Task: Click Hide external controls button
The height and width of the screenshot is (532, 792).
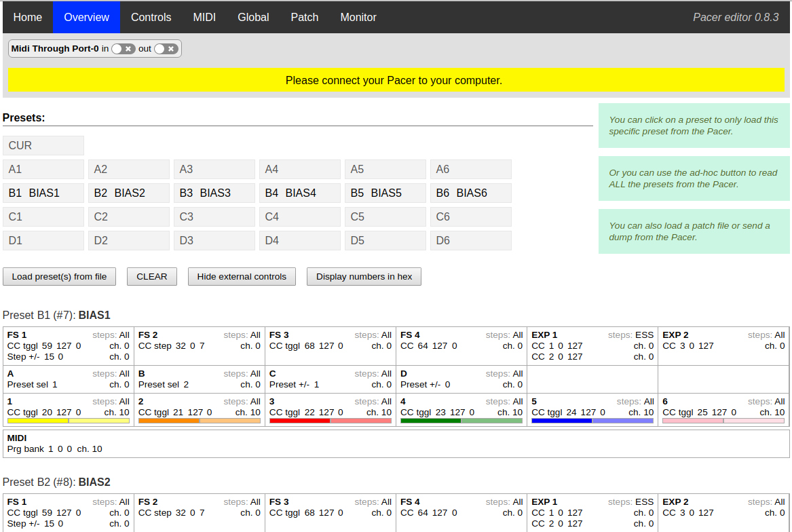Action: click(242, 277)
